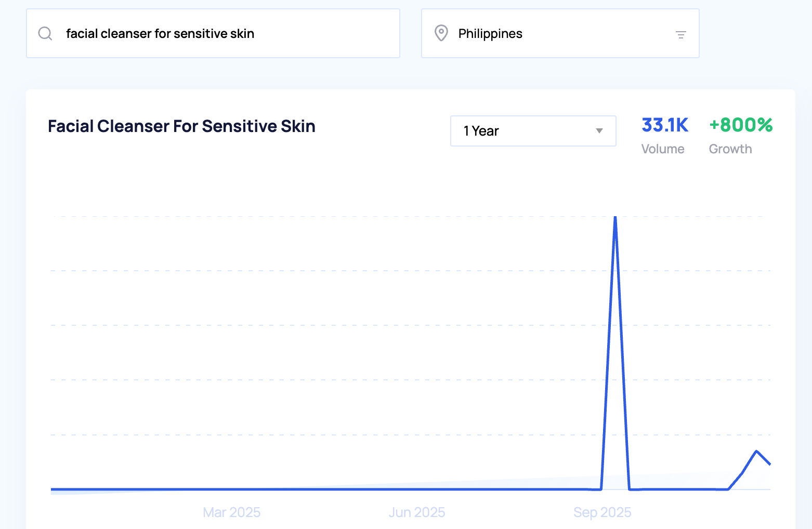Image resolution: width=812 pixels, height=529 pixels.
Task: Click the Mar 2025 axis label
Action: [231, 512]
